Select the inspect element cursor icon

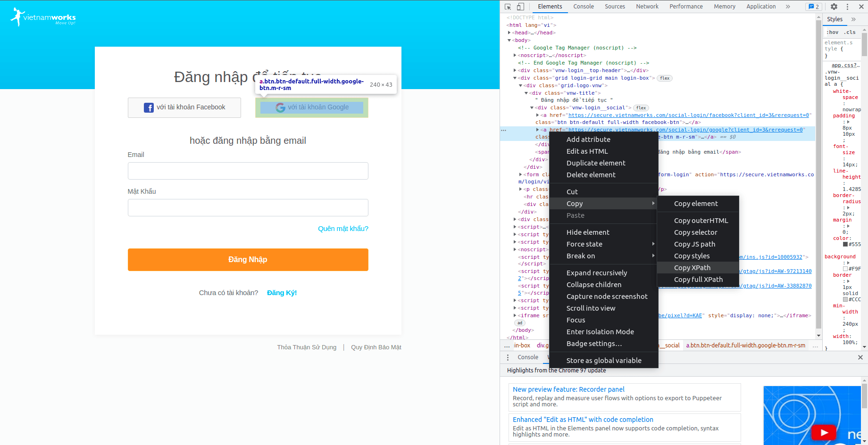(508, 7)
